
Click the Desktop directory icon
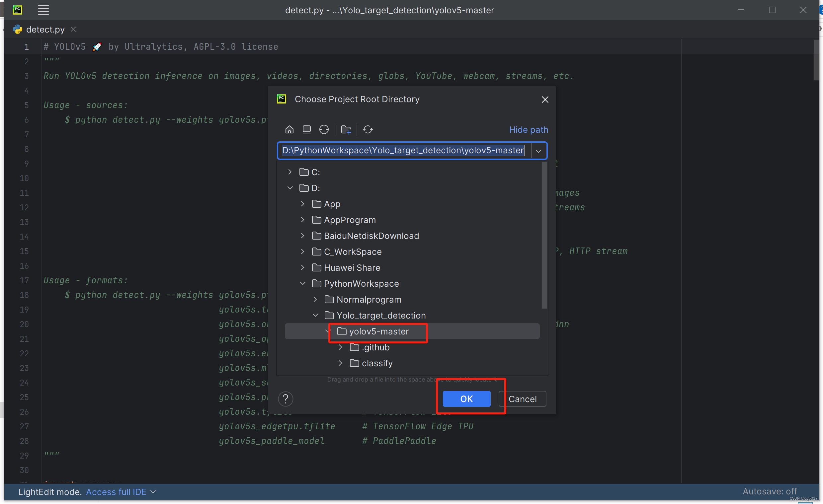(x=307, y=129)
